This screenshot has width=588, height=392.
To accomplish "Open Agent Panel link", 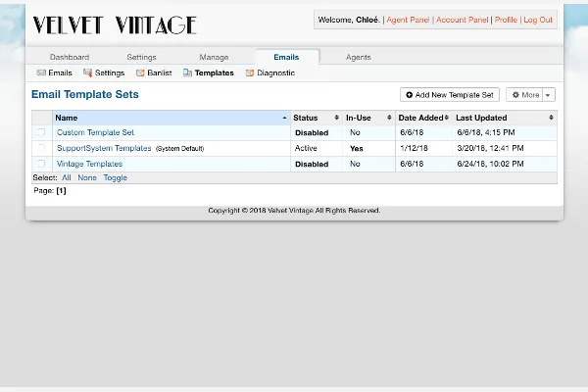I will click(x=408, y=20).
